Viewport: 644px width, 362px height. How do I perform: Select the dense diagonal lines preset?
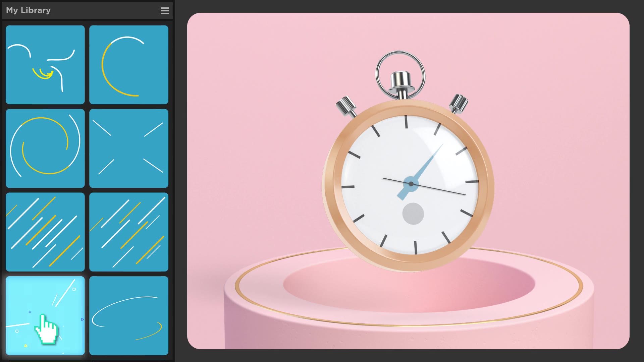[45, 232]
